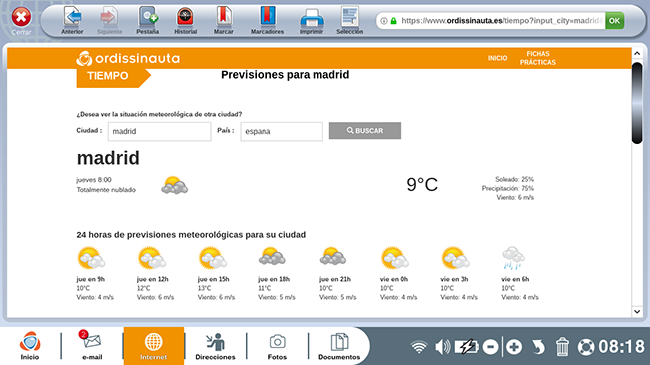
Task: Open a new Pestaña tab
Action: tap(148, 20)
